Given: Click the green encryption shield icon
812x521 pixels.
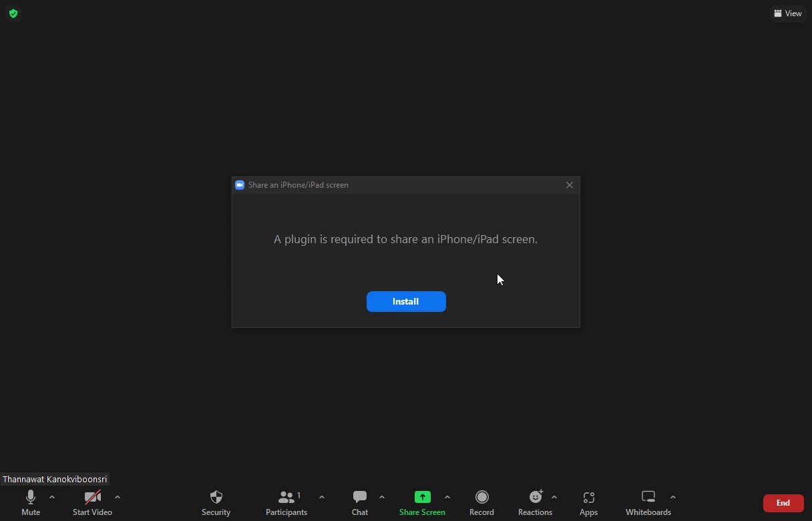Looking at the screenshot, I should 13,13.
